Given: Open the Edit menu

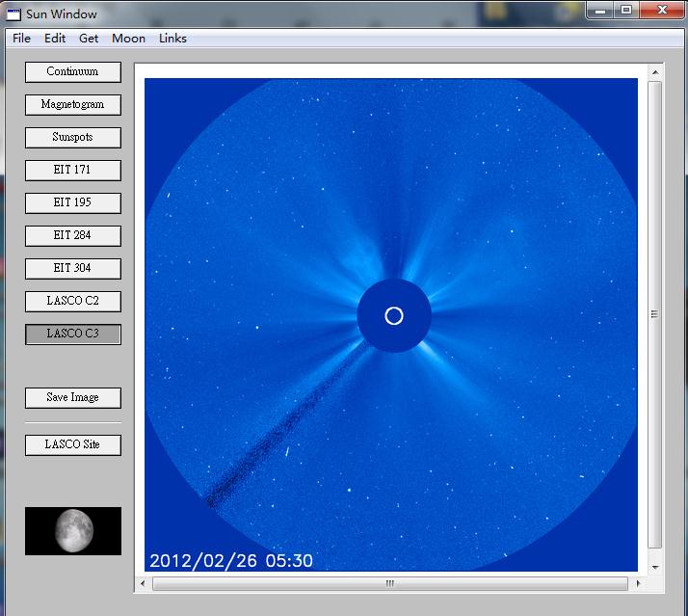Looking at the screenshot, I should pyautogui.click(x=55, y=39).
